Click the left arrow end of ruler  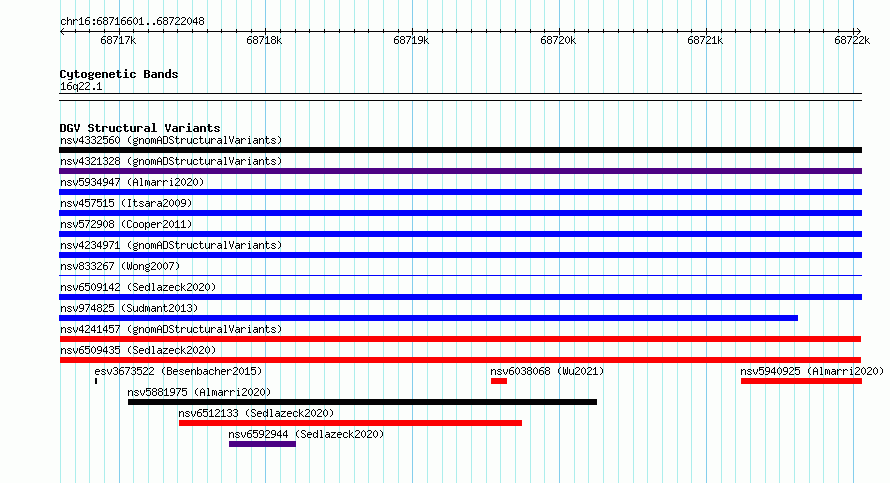62,31
